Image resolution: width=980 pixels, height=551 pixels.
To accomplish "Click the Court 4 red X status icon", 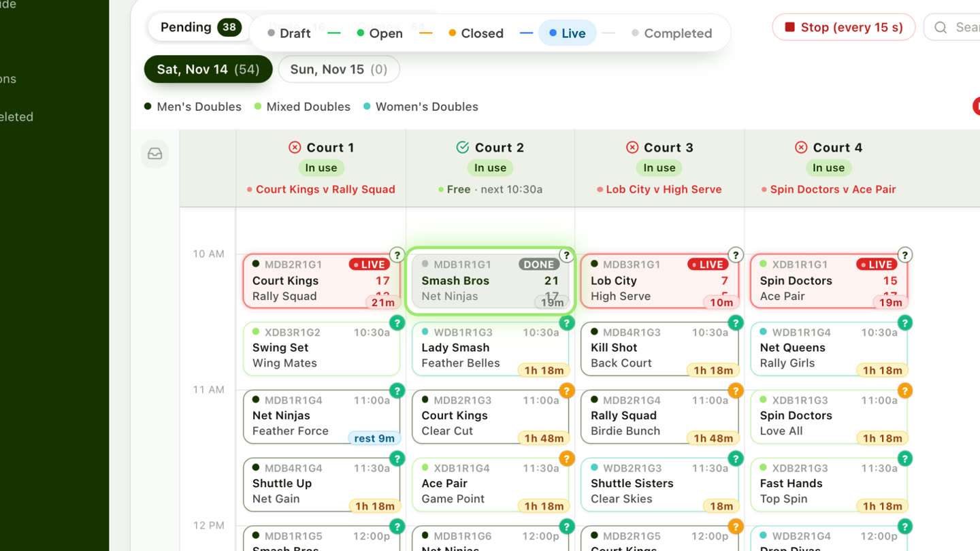I will 801,148.
